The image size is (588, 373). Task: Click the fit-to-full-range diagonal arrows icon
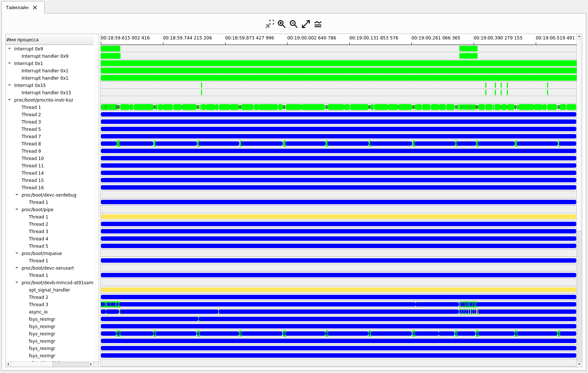tap(306, 24)
